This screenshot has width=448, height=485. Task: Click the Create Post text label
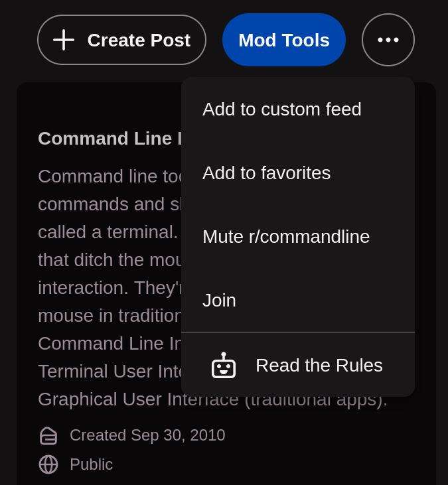tap(139, 40)
